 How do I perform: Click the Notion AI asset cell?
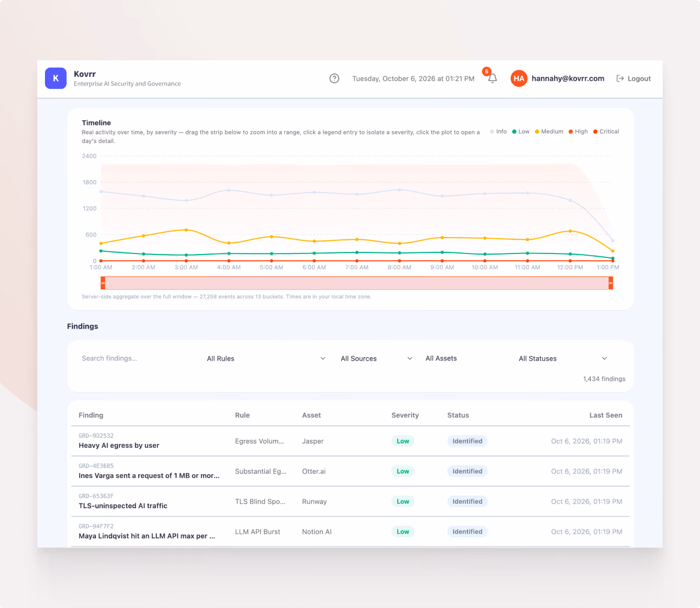[317, 532]
